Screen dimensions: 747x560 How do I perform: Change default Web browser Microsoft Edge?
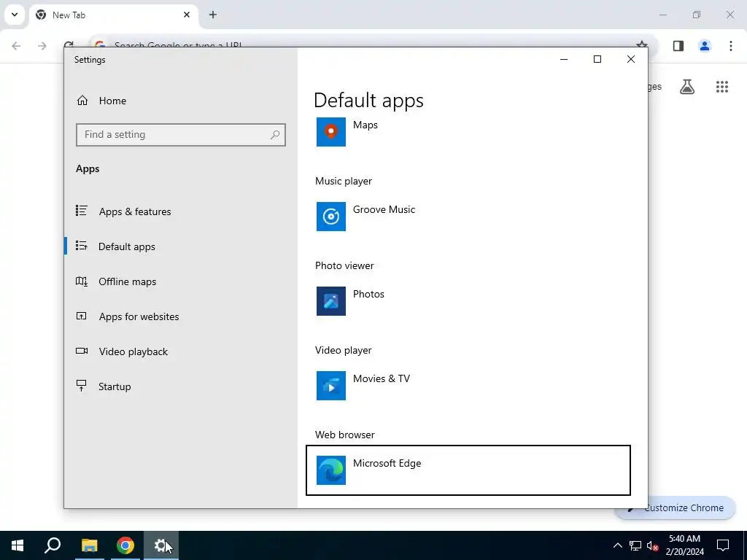pyautogui.click(x=468, y=470)
